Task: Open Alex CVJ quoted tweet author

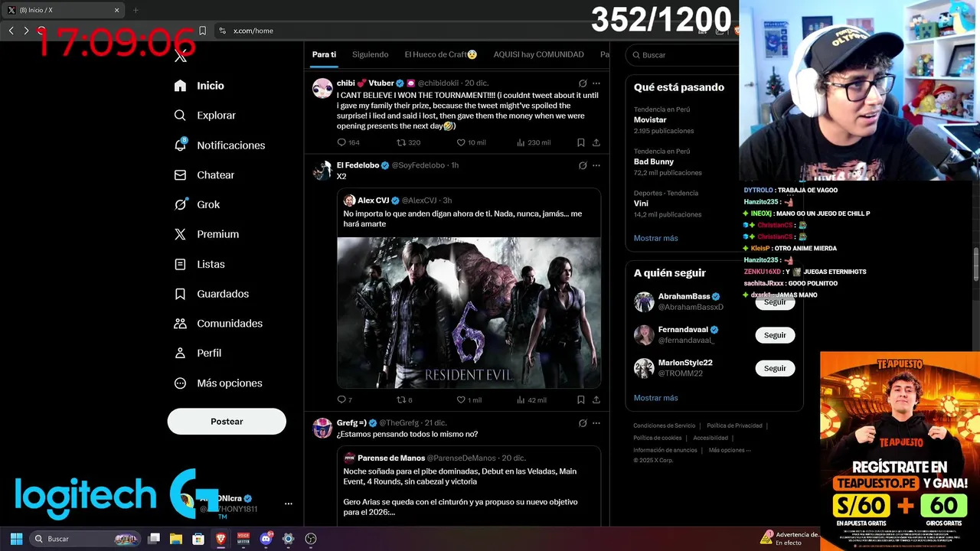Action: pos(373,201)
